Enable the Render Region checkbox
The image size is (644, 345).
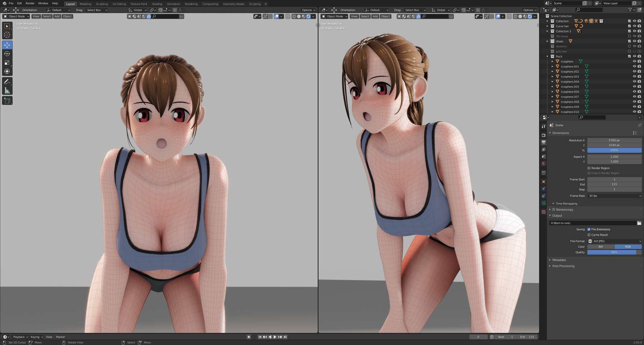tap(589, 168)
